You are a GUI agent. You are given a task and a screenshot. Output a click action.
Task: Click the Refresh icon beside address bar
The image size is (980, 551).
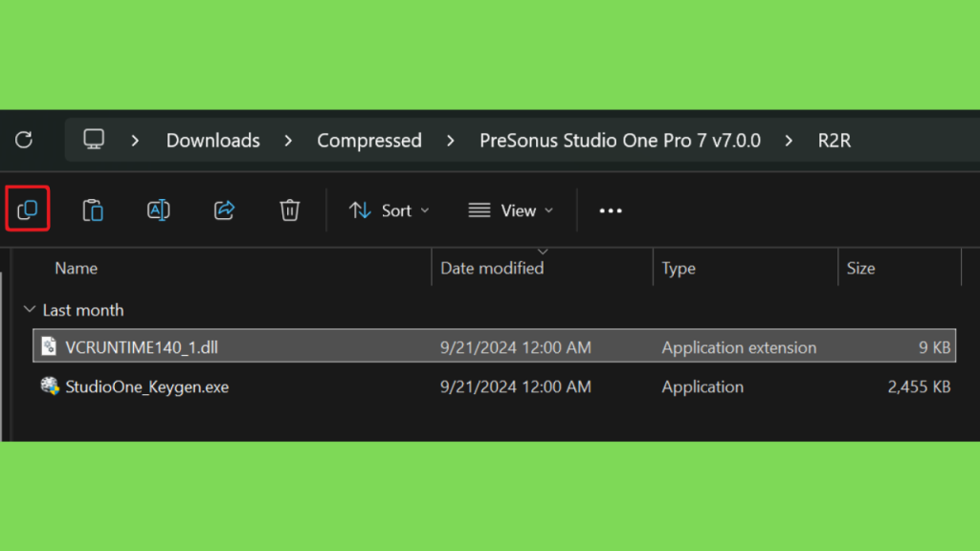[24, 140]
